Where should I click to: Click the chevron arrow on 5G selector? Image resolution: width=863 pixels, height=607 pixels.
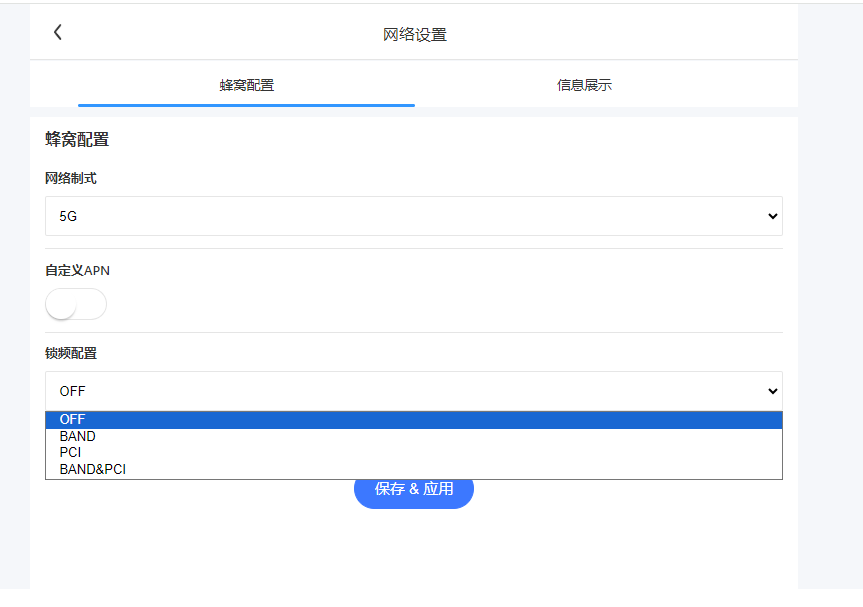[772, 216]
